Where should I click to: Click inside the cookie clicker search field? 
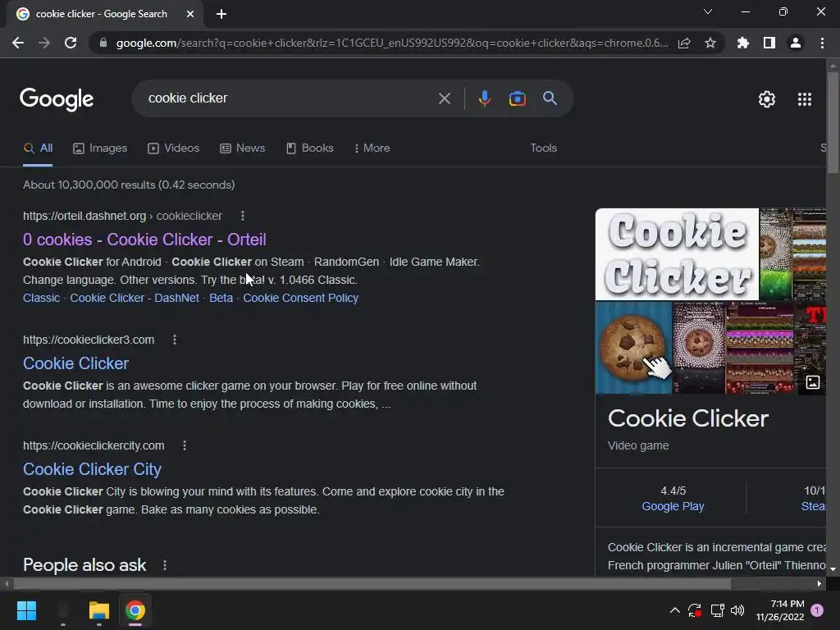[290, 98]
